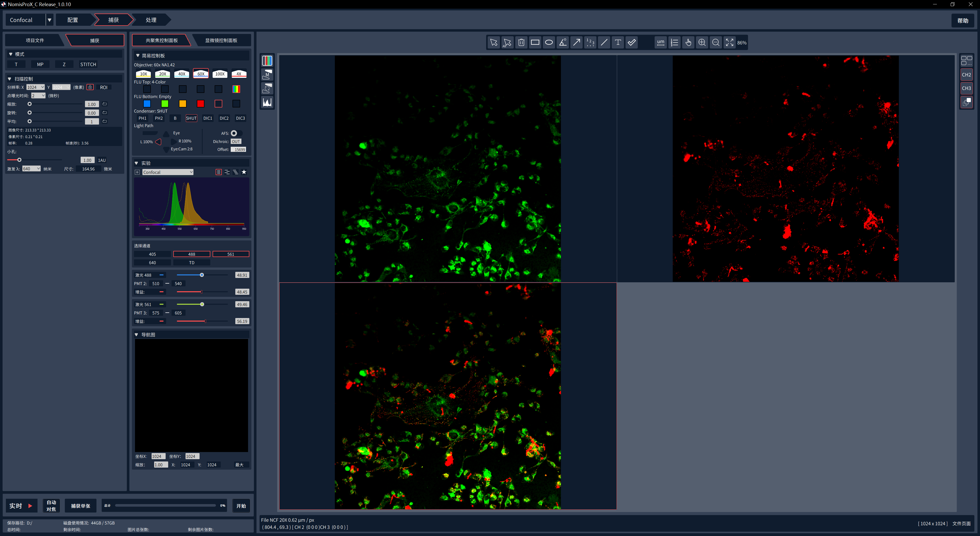Click the experiment favorite star icon
The width and height of the screenshot is (980, 536).
(x=244, y=172)
